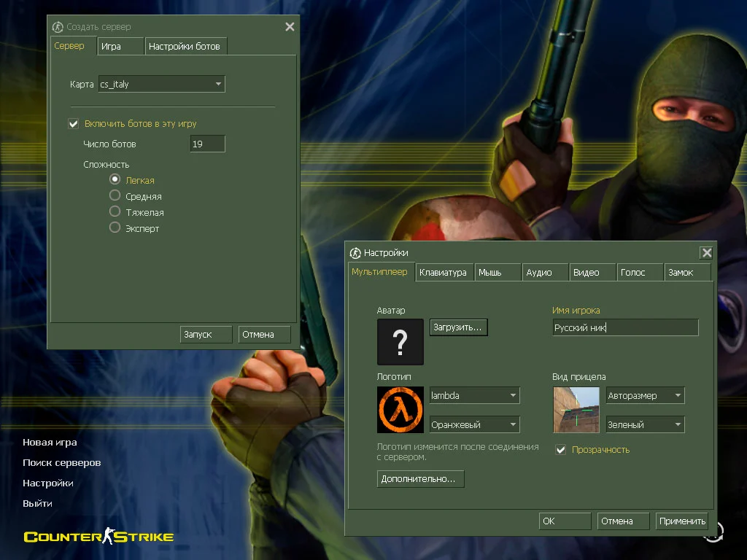
Task: Open the lambda logo dropdown
Action: pyautogui.click(x=474, y=395)
